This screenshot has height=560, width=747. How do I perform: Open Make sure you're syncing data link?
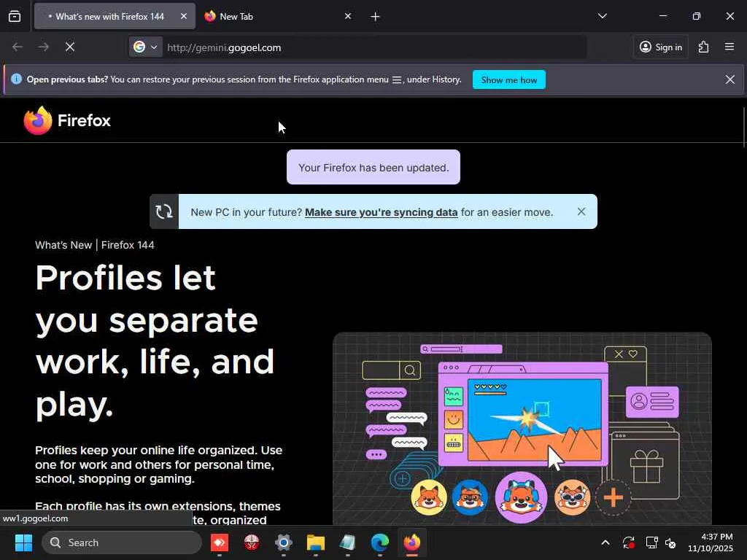pos(381,212)
